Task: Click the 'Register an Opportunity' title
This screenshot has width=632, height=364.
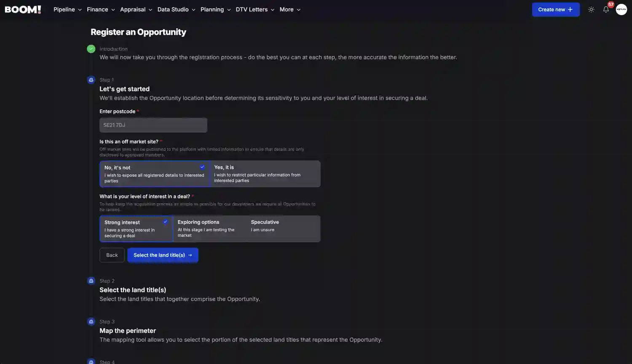Action: pyautogui.click(x=138, y=32)
